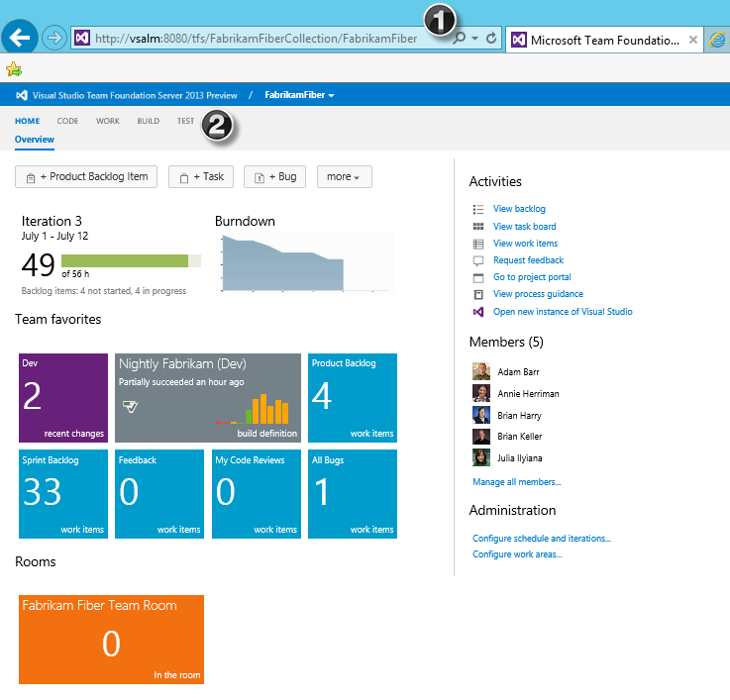Screen dimensions: 730x700
Task: Click the task board grid icon
Action: [478, 226]
